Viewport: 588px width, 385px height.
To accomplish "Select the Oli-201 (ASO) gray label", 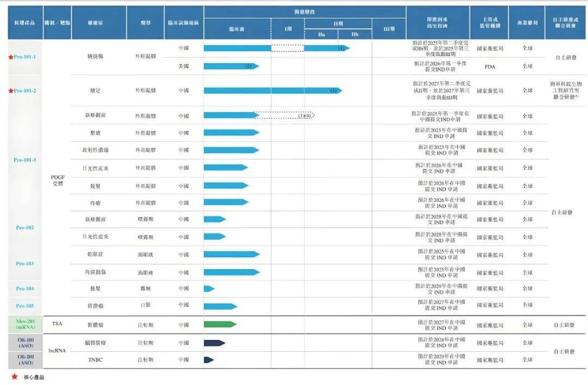I will 26,360.
